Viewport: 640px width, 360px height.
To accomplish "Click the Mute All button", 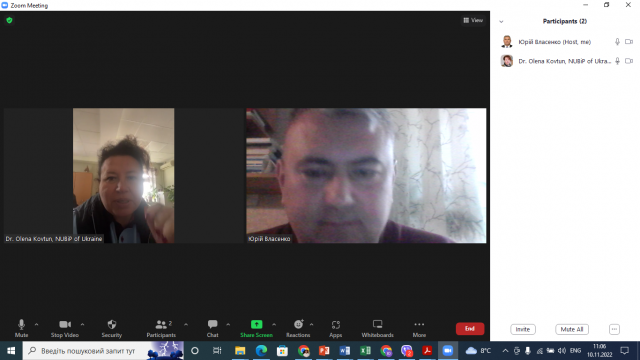I will pos(572,329).
